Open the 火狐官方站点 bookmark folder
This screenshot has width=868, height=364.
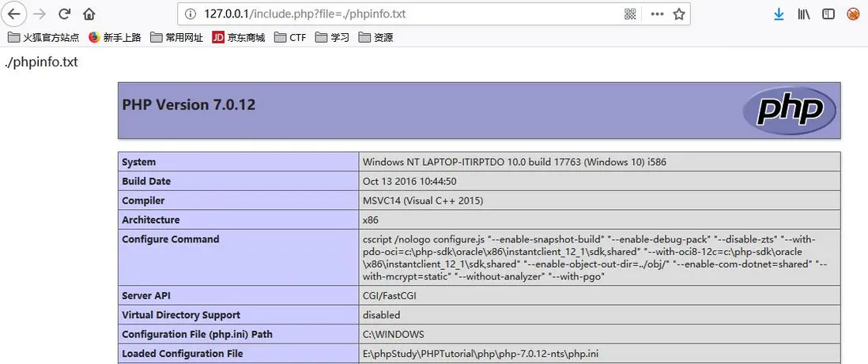pos(43,38)
